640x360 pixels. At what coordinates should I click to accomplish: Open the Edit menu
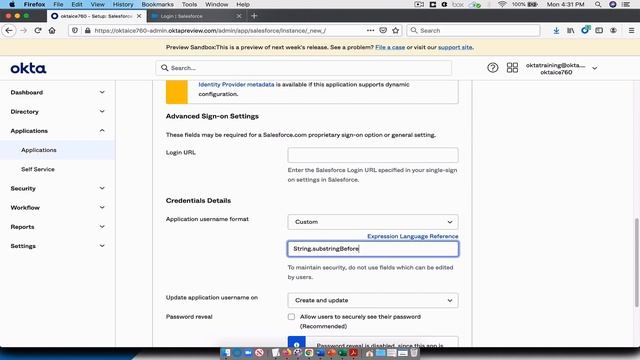pos(77,4)
